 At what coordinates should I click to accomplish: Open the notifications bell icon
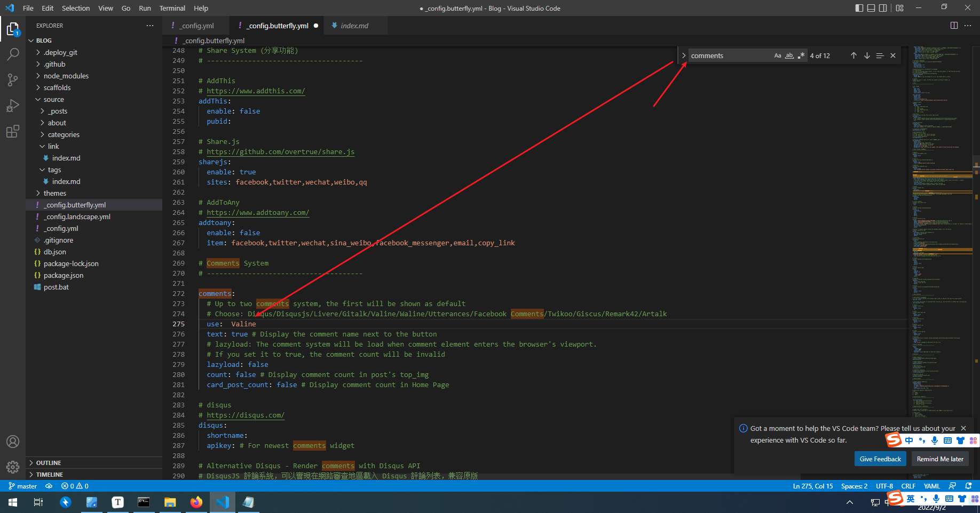(968, 486)
